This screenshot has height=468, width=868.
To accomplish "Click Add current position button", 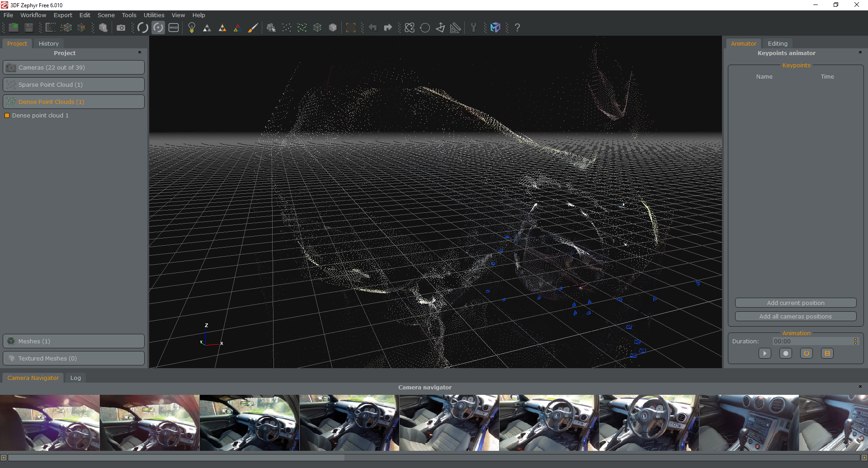I will click(795, 303).
